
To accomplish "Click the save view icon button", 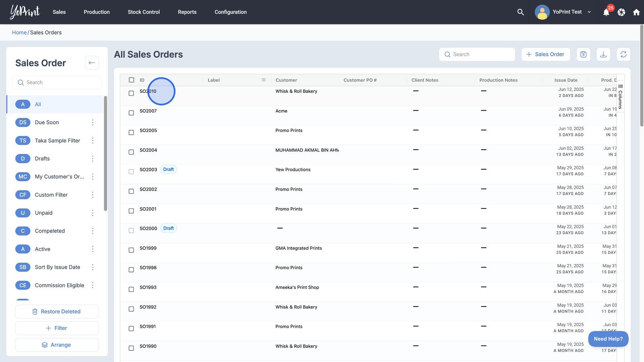I will 583,54.
